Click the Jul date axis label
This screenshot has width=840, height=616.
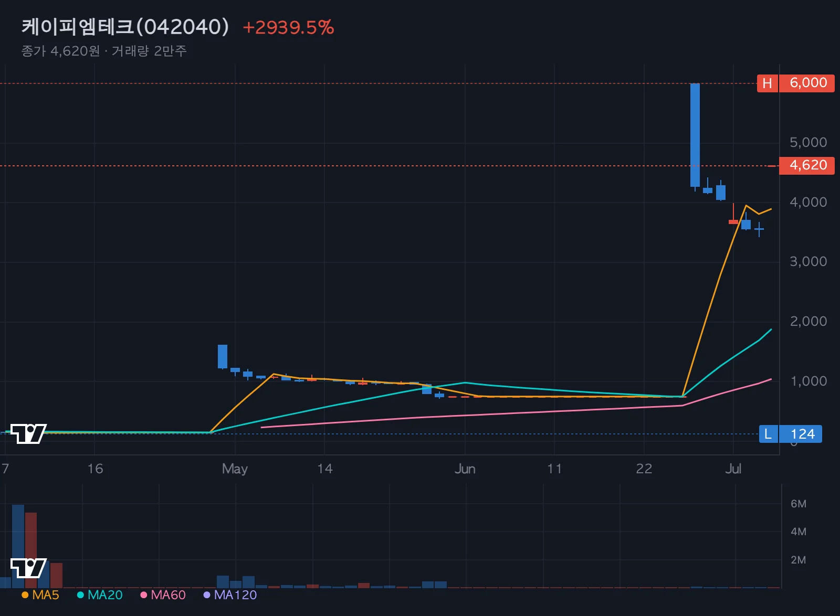point(733,469)
